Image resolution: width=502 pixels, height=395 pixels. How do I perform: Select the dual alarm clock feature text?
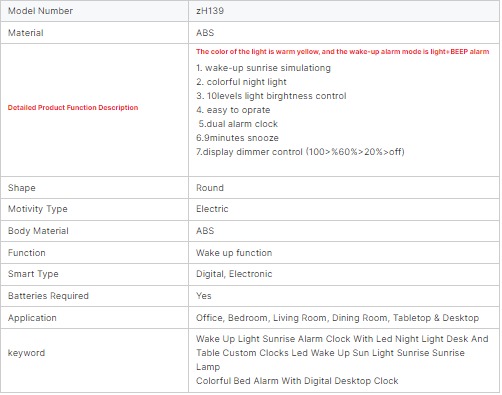tap(238, 124)
